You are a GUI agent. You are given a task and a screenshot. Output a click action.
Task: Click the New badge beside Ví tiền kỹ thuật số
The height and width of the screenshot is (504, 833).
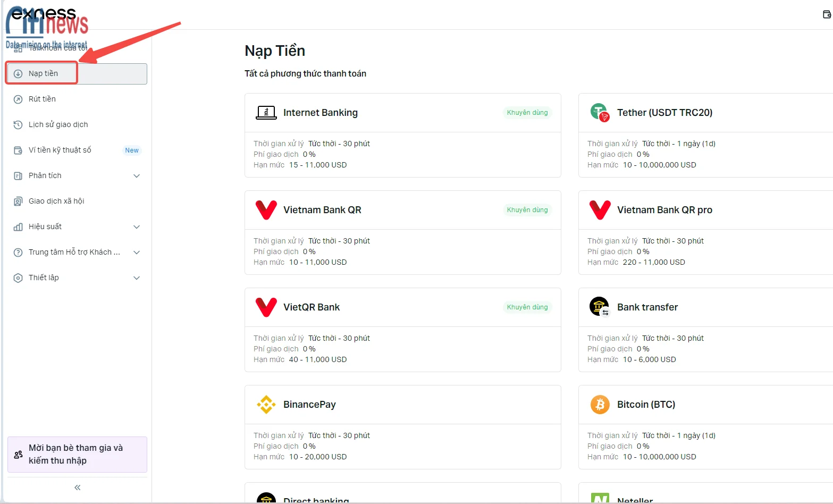tap(132, 150)
